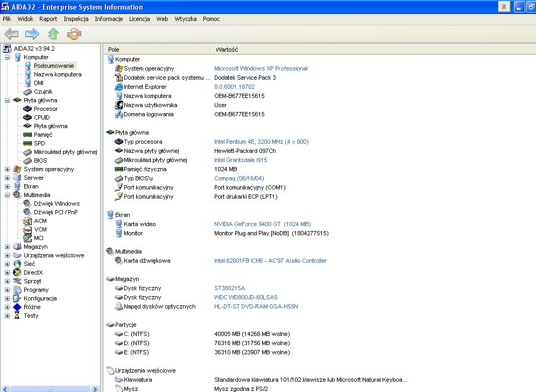
Task: Collapse the Multimedia tree node
Action: pos(8,195)
